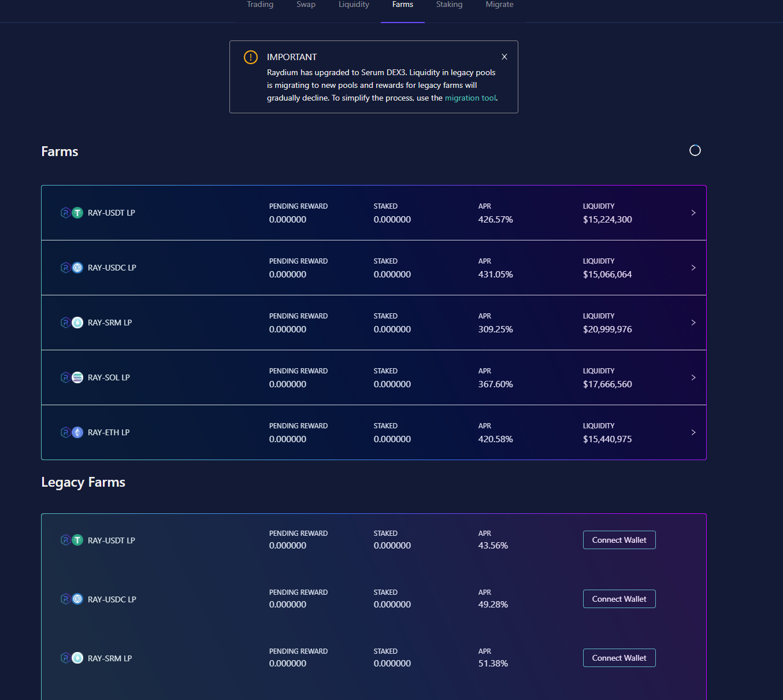
Task: Click the RAY-ETH LP token pair icon
Action: pyautogui.click(x=72, y=432)
